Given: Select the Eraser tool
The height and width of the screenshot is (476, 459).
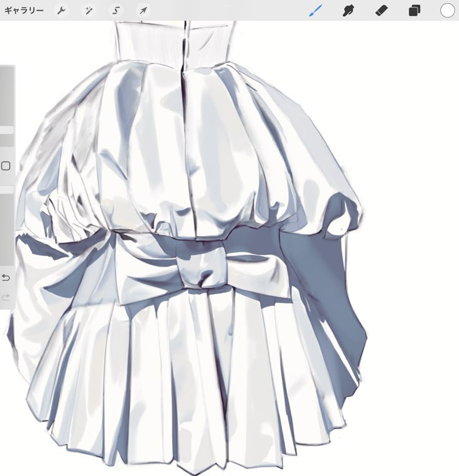Looking at the screenshot, I should tap(382, 11).
